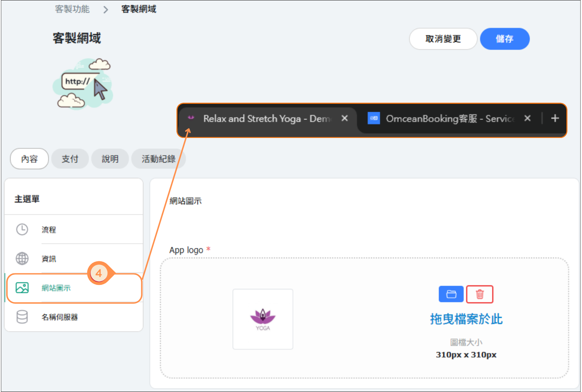Click the globe icon beside 資訊

[x=22, y=258]
